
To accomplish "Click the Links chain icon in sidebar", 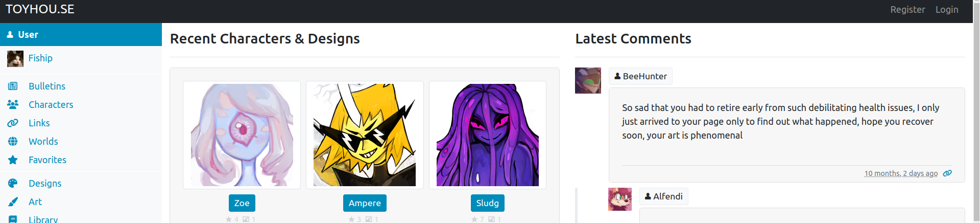I will pyautogui.click(x=13, y=123).
